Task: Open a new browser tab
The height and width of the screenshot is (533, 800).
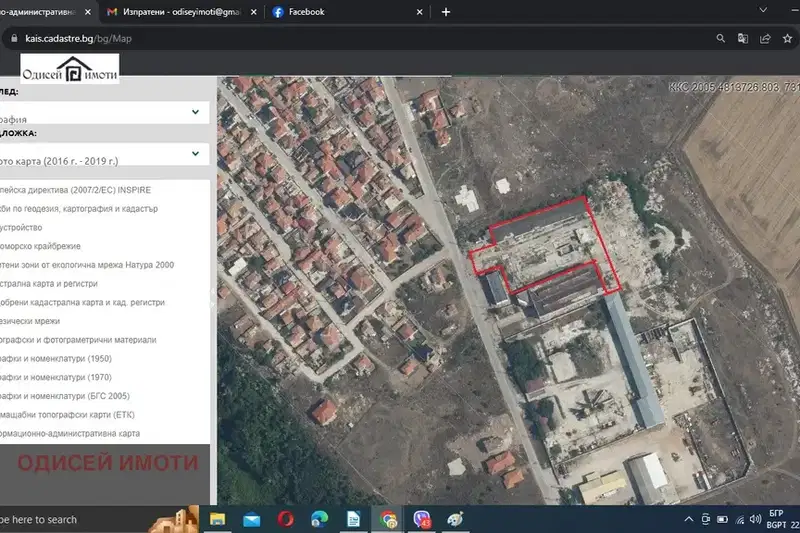Action: [x=446, y=12]
